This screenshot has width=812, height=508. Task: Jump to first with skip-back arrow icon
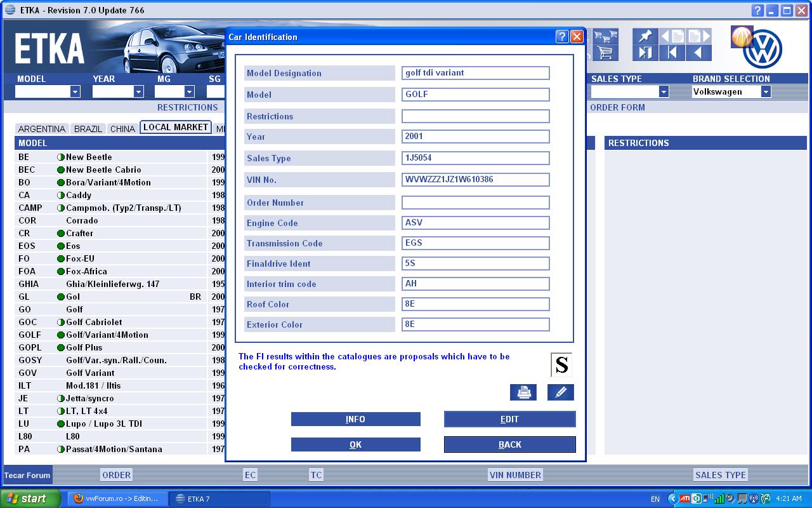tap(672, 52)
